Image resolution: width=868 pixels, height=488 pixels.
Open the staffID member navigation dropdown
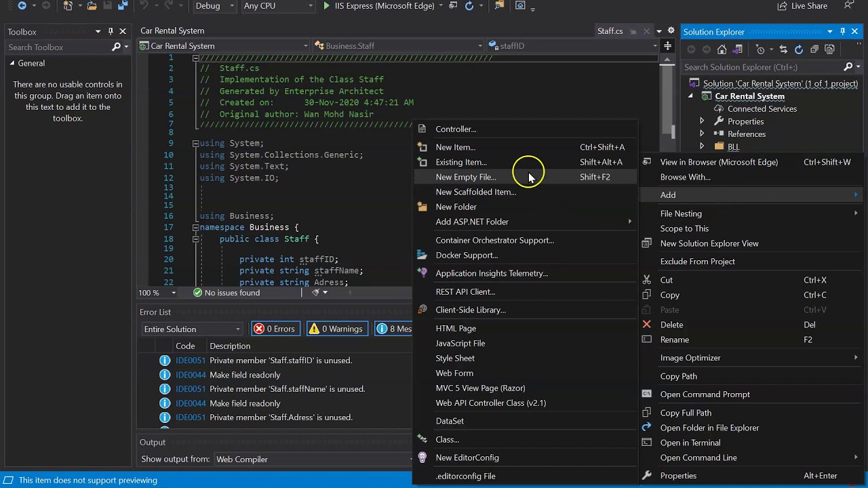tap(573, 46)
